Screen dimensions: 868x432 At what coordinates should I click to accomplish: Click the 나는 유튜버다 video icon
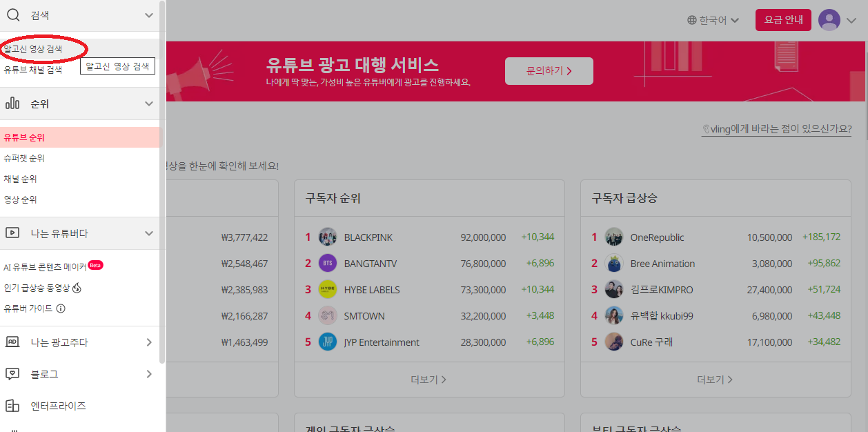pyautogui.click(x=12, y=233)
